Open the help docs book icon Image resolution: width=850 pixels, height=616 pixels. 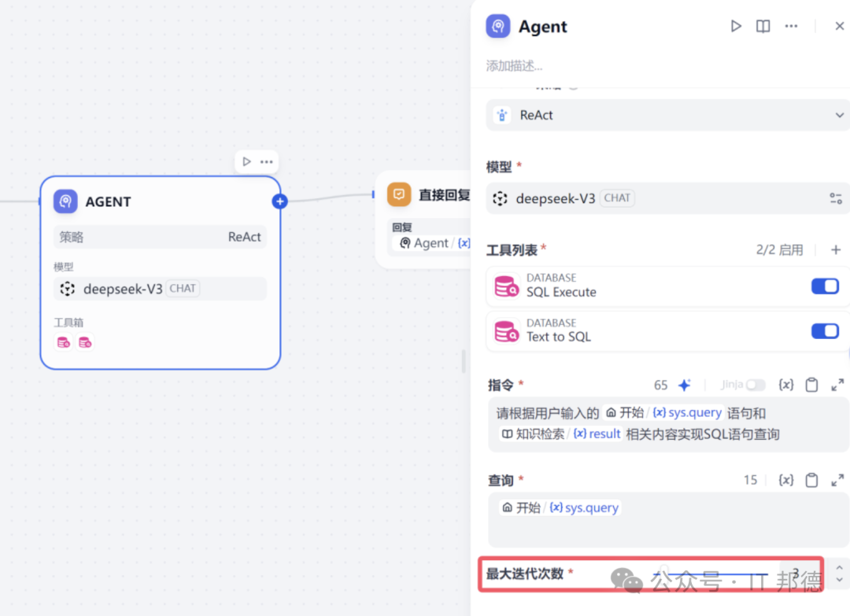[x=763, y=26]
